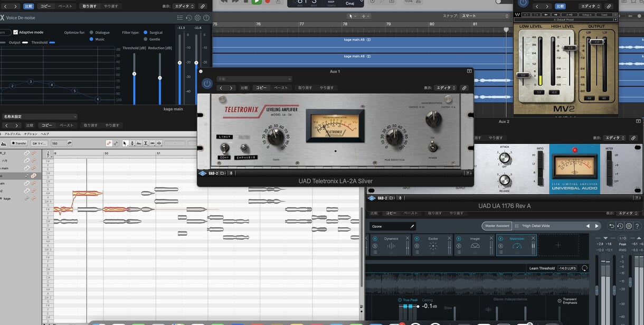Select Gentle filter type
Viewport: 644px width, 325px height.
coord(146,39)
